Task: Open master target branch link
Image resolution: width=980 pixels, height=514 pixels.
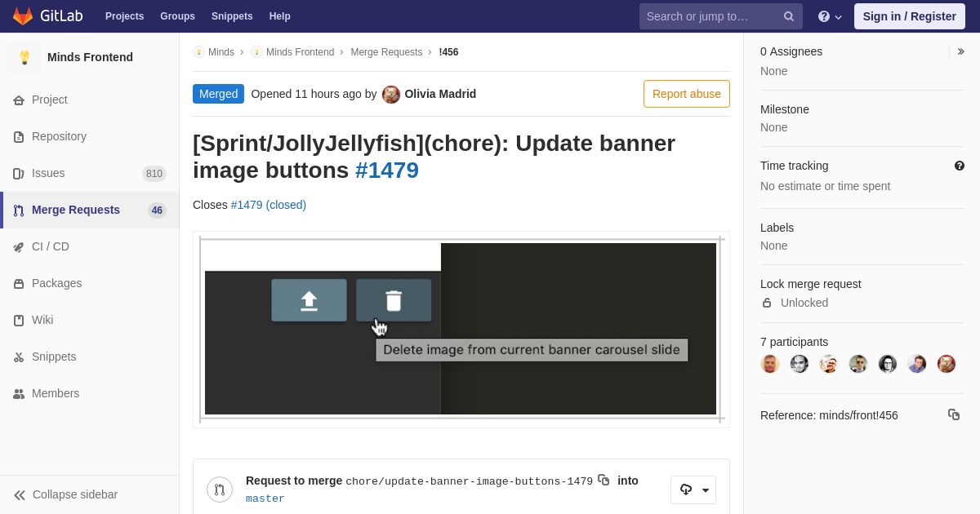Action: (x=265, y=498)
